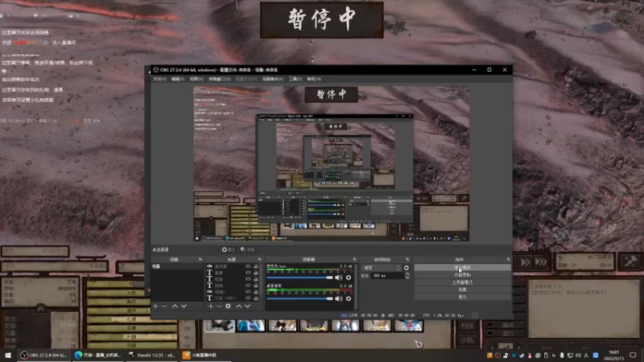Image resolution: width=644 pixels, height=362 pixels.
Task: Toggle visibility eye of third source row
Action: [248, 279]
